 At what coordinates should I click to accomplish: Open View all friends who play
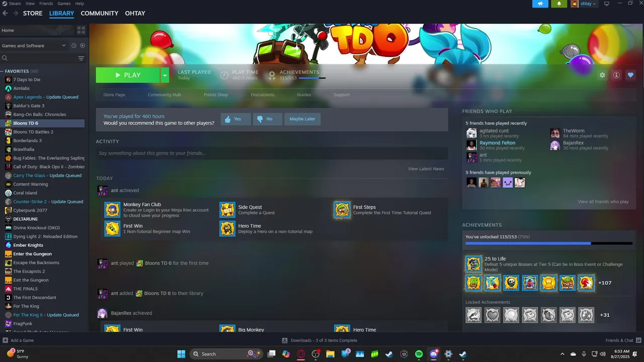click(603, 202)
